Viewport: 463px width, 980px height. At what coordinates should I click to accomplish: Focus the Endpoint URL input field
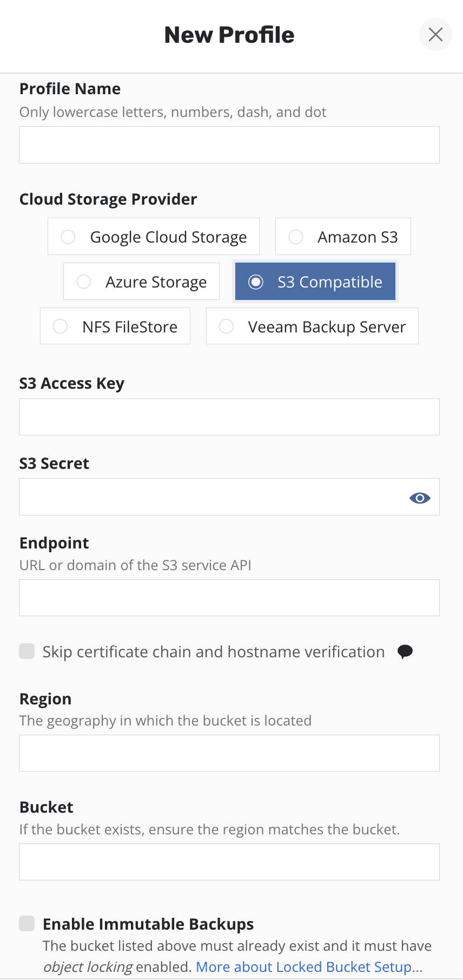tap(229, 598)
